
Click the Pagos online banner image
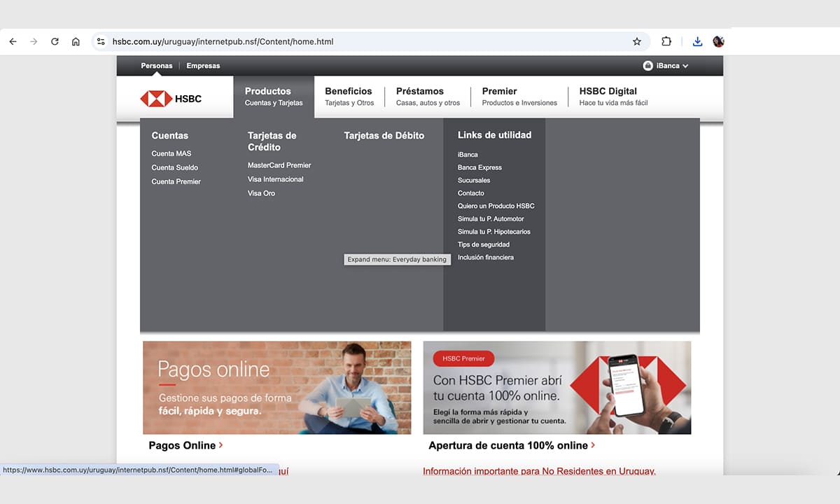pyautogui.click(x=277, y=388)
